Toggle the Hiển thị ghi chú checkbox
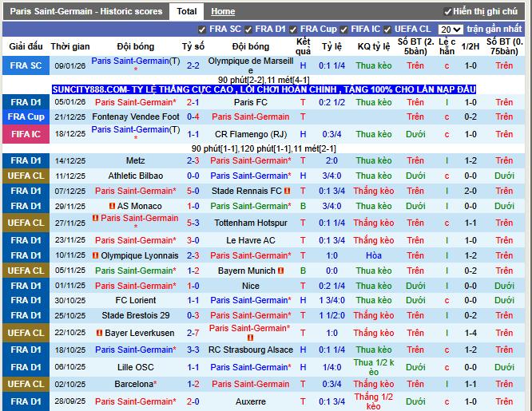The image size is (532, 411). pos(447,12)
